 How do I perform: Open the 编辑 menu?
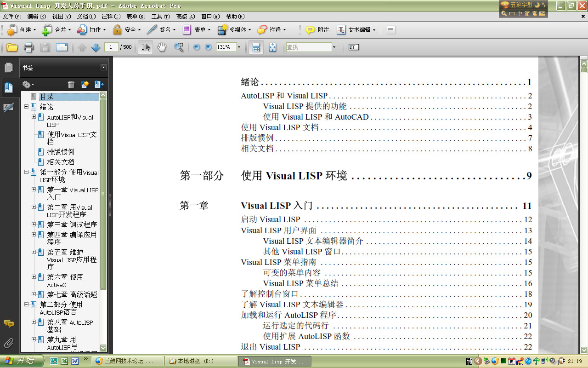point(36,17)
